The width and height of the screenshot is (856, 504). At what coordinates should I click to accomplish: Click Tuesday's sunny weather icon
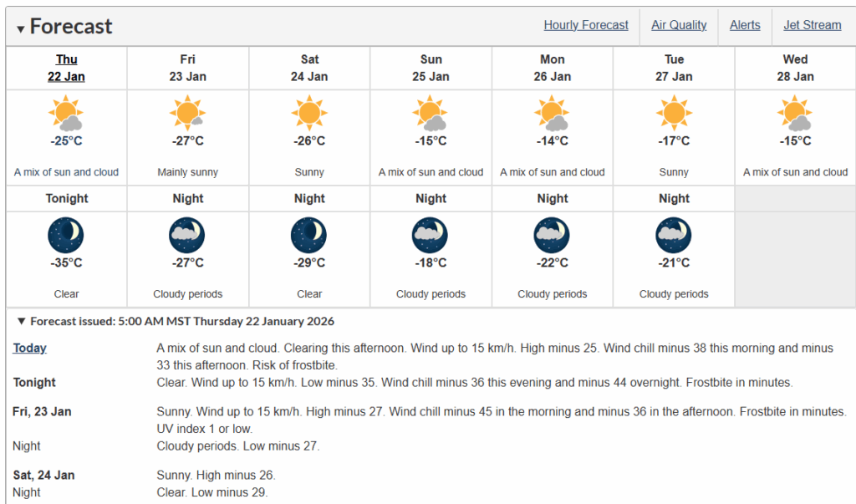click(x=674, y=113)
